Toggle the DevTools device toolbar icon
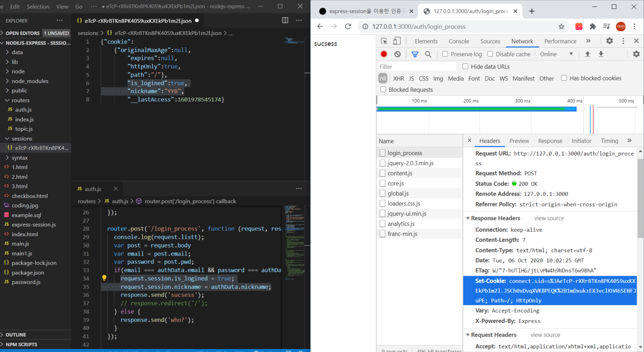 [397, 41]
